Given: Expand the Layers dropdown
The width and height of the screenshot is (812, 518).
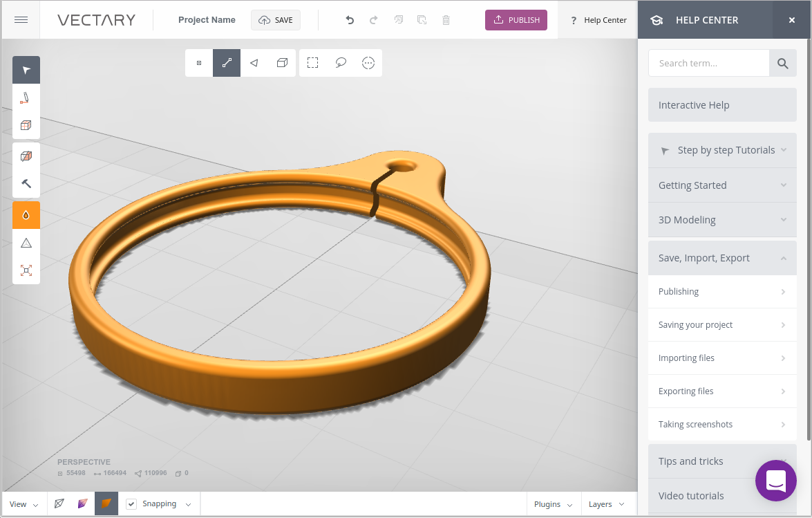Looking at the screenshot, I should [x=606, y=504].
